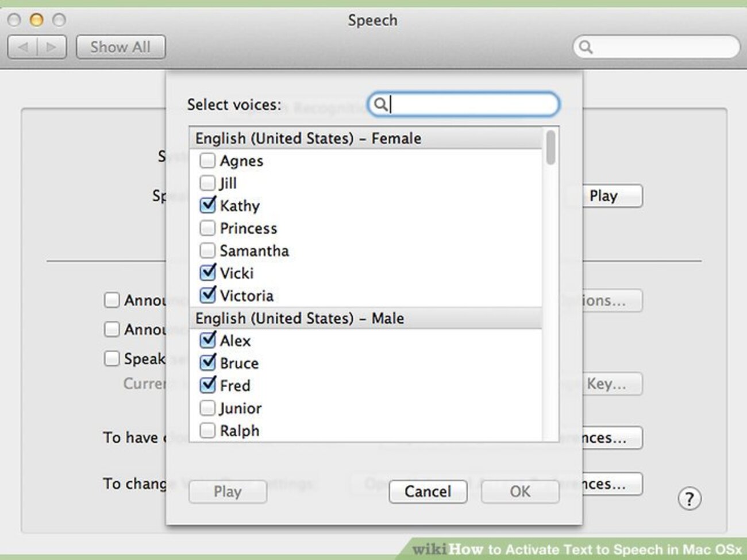The image size is (747, 560).
Task: Click the Agnes voice name
Action: click(241, 161)
